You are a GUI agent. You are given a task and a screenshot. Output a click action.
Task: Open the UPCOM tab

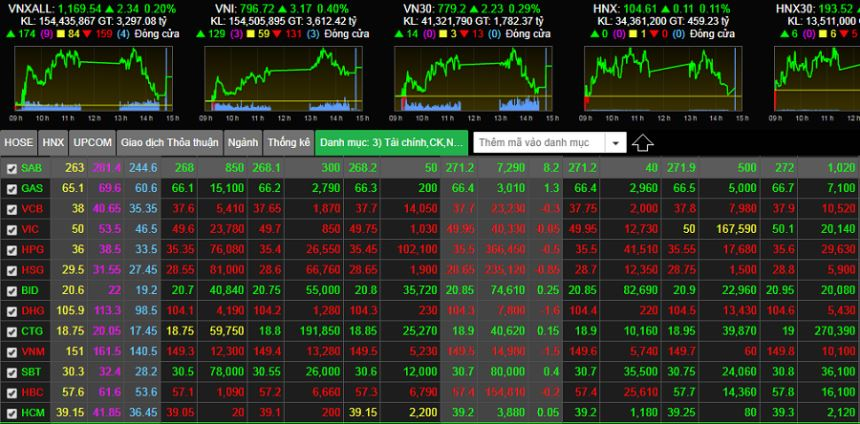[x=93, y=143]
